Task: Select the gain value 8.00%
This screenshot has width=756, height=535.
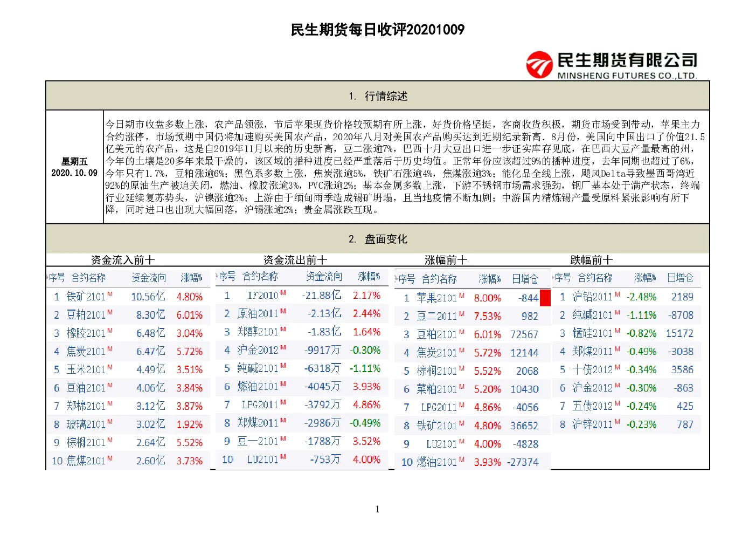Action: pyautogui.click(x=488, y=298)
